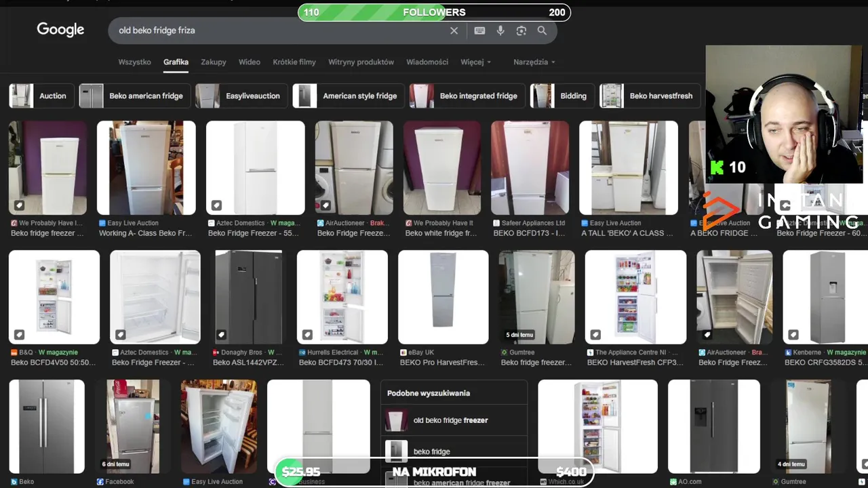Viewport: 868px width, 488px height.
Task: Open the Safeer Appliances BEKO BCFD173 image
Action: pyautogui.click(x=530, y=168)
